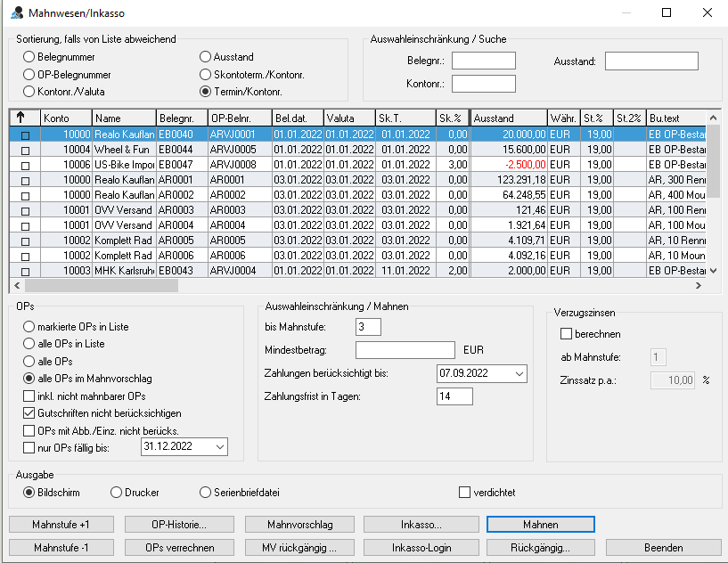Mark the row checkbox for AR0003

pyautogui.click(x=25, y=211)
